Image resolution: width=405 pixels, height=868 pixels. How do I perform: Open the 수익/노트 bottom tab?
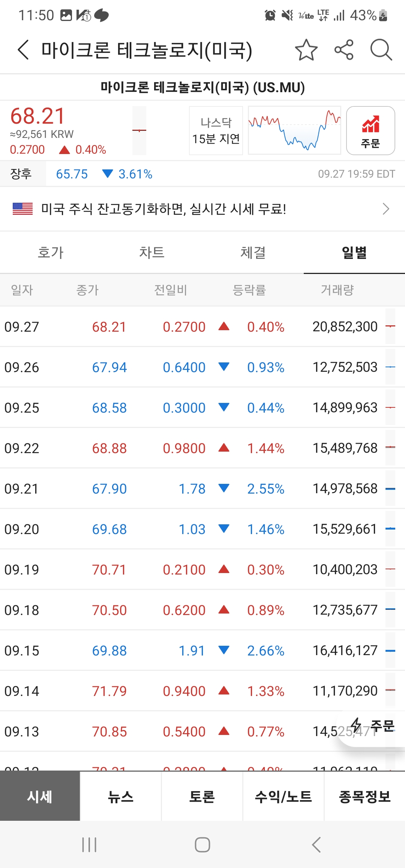click(x=283, y=796)
